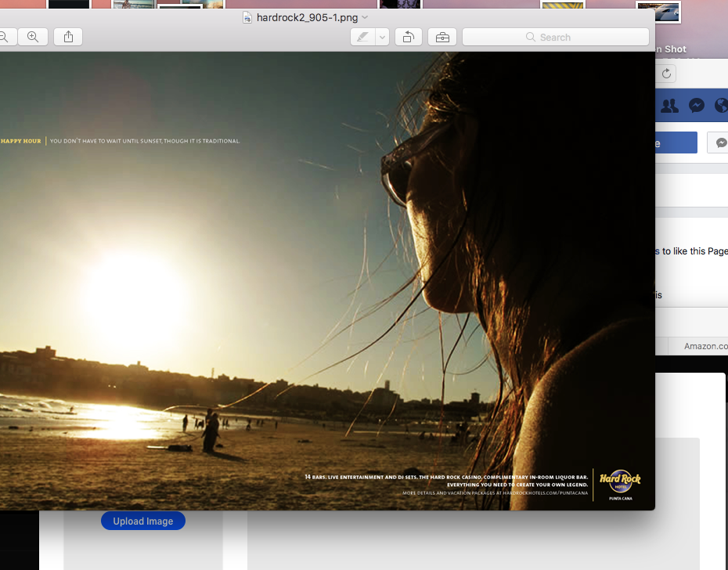728x570 pixels.
Task: Click the hardrock2_905-1.png document proxy icon
Action: click(x=247, y=18)
